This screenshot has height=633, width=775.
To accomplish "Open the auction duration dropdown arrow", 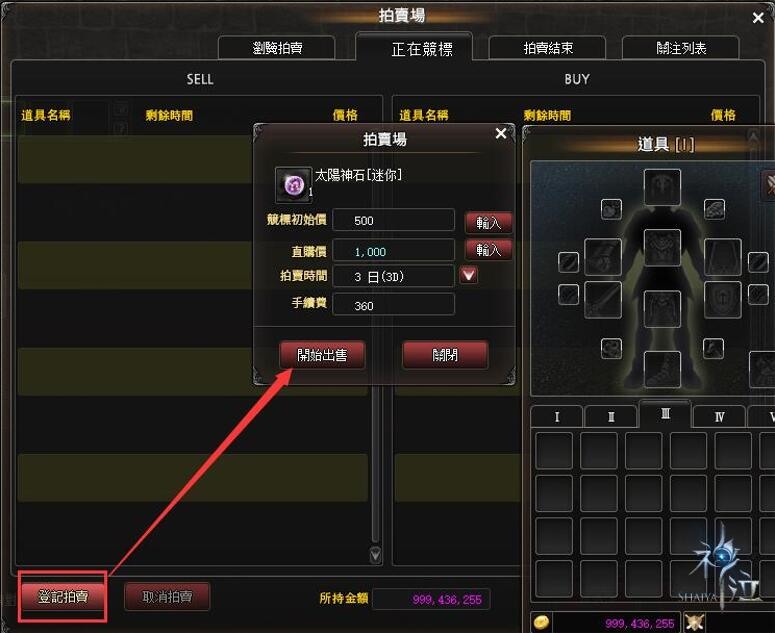I will [469, 275].
